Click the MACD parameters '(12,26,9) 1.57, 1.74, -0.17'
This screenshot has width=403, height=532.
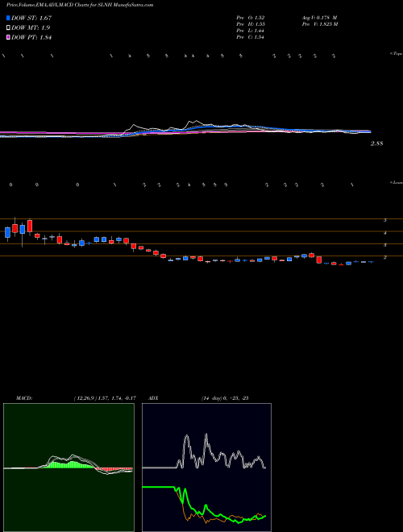pos(105,398)
